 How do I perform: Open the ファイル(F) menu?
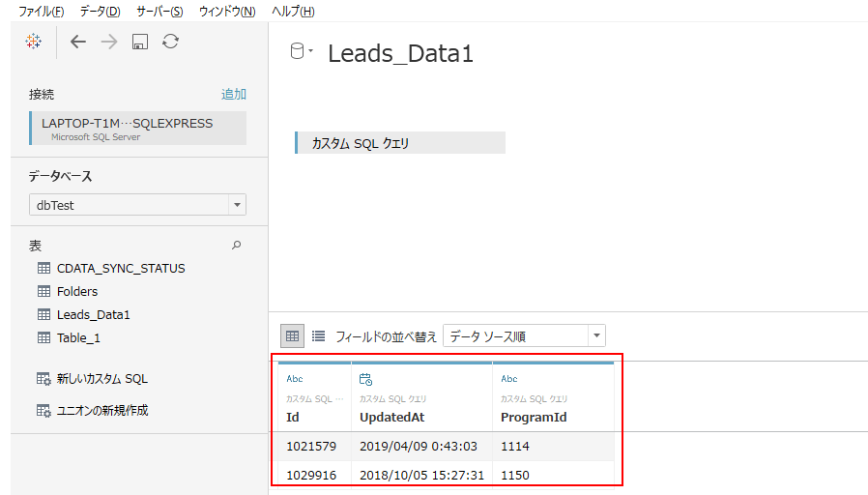click(x=42, y=11)
